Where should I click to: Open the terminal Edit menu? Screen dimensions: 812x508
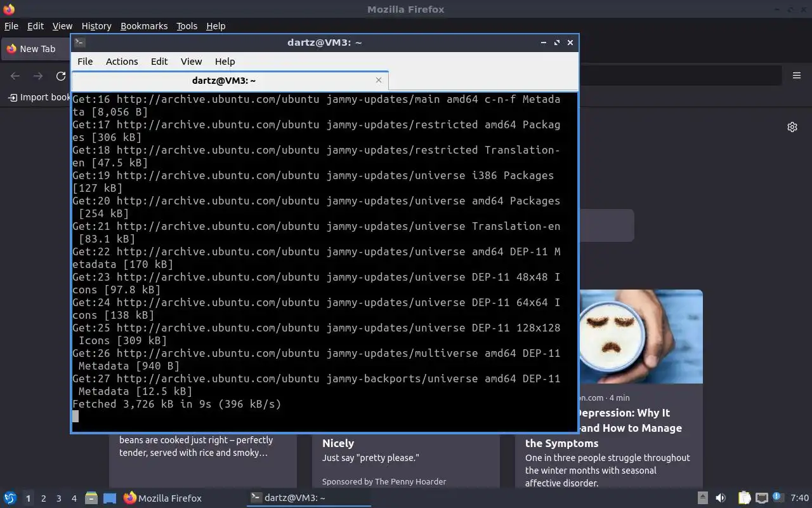pos(159,62)
